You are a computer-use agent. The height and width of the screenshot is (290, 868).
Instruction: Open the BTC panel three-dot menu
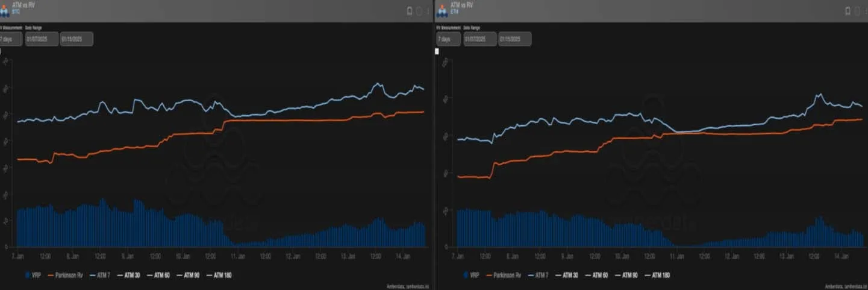[x=428, y=11]
